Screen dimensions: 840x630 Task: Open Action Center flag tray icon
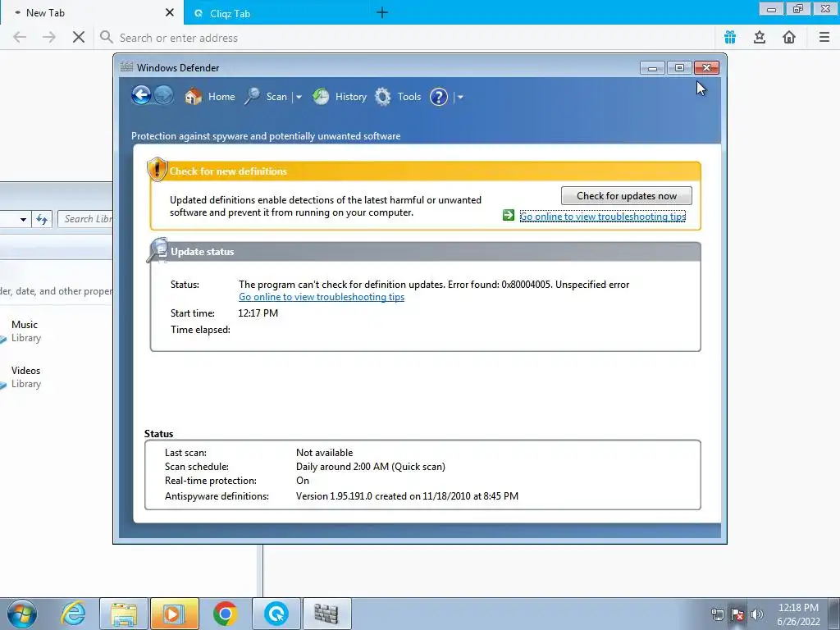tap(737, 614)
